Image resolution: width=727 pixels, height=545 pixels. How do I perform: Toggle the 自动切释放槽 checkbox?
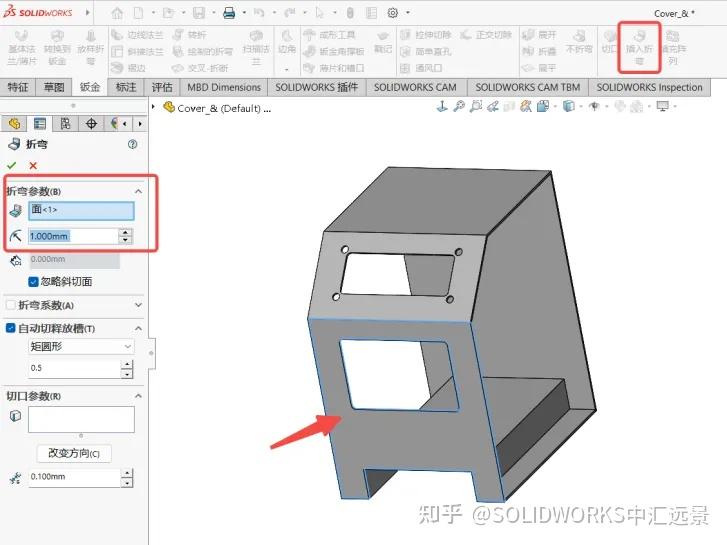pyautogui.click(x=10, y=328)
